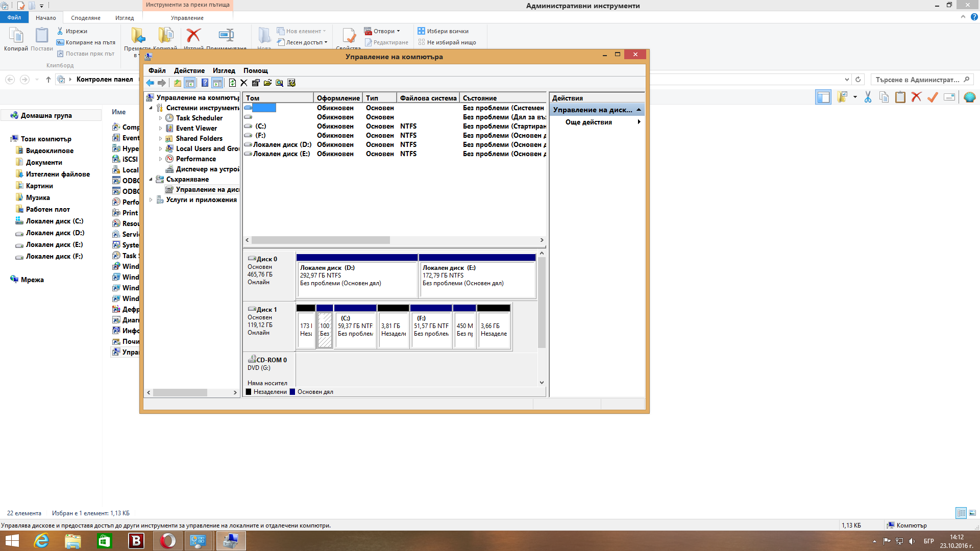
Task: Click the magnifier Search icon in the toolbar
Action: (279, 83)
